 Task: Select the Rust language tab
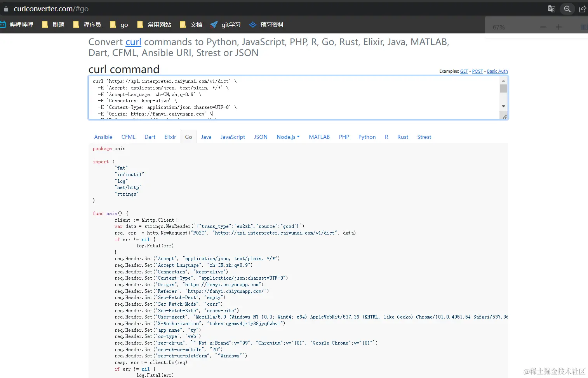click(x=402, y=136)
